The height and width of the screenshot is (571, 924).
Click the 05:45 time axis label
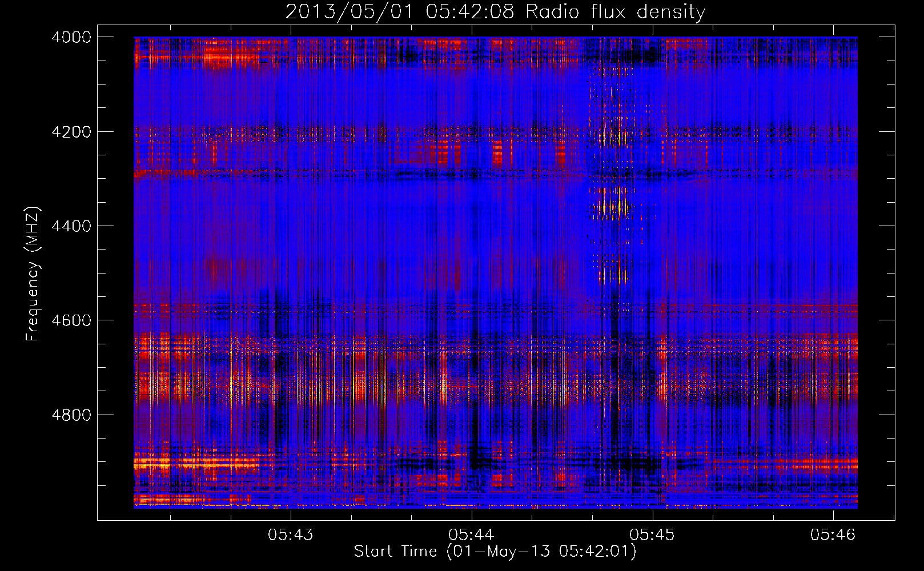[652, 534]
